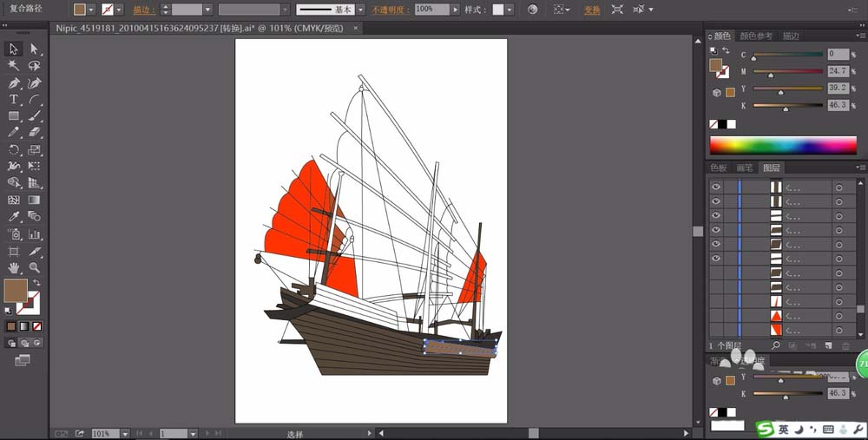The width and height of the screenshot is (868, 440).
Task: Open the stroke weight dropdown
Action: coord(207,10)
